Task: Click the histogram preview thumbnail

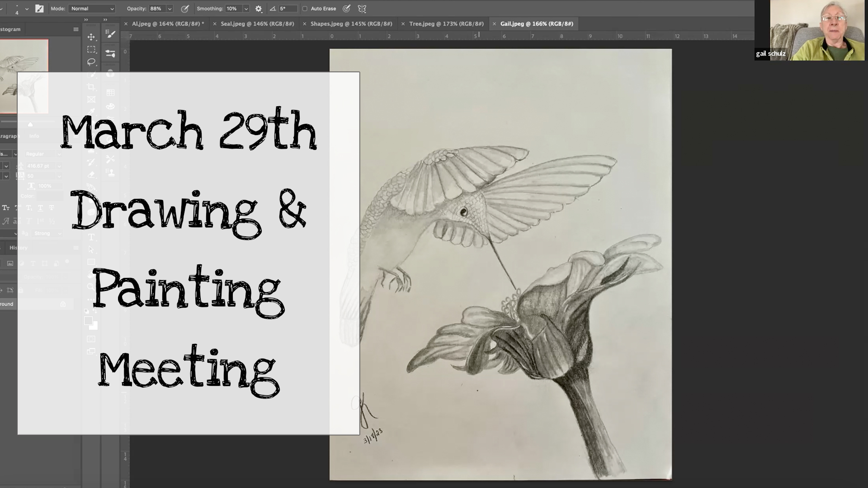Action: [24, 77]
